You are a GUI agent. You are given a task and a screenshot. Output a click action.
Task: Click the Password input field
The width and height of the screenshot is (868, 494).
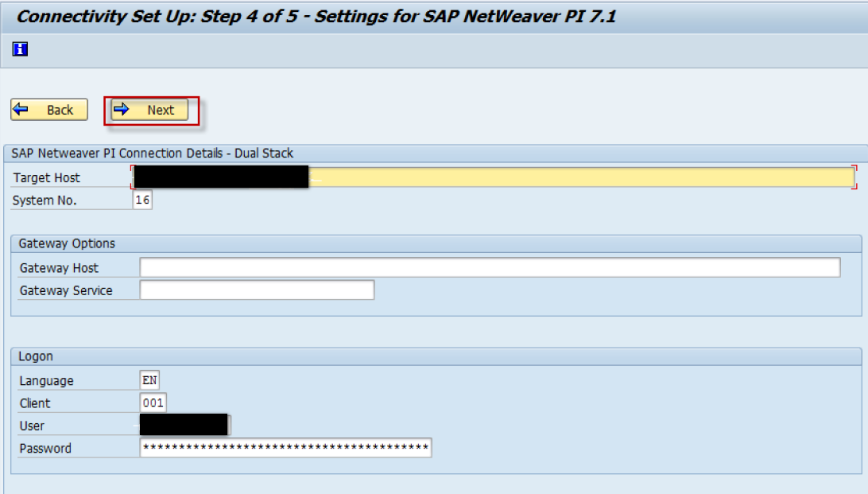(x=285, y=448)
